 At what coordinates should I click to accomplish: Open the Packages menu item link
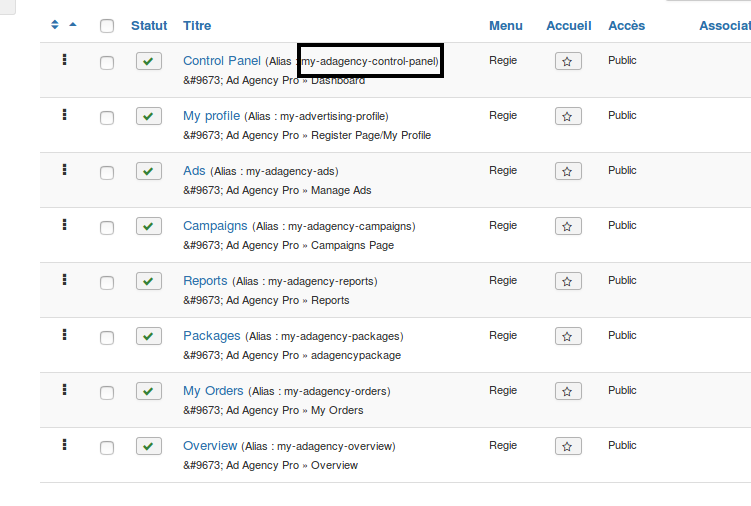[212, 336]
